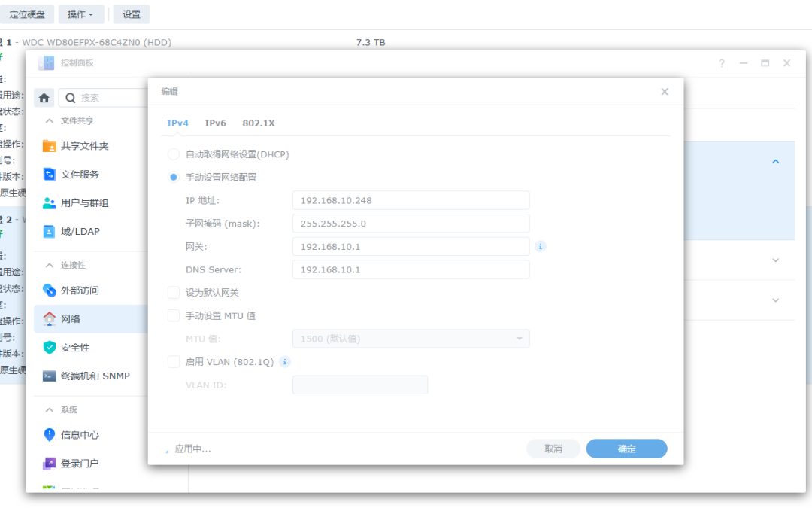Screen dimensions: 812x511
Task: Open the 操作 dropdown menu
Action: [81, 14]
